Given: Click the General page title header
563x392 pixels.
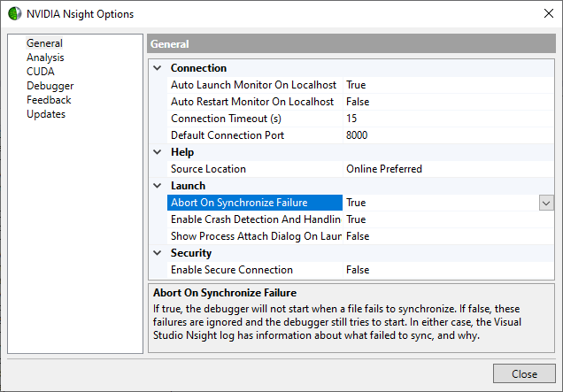Looking at the screenshot, I should tap(351, 43).
